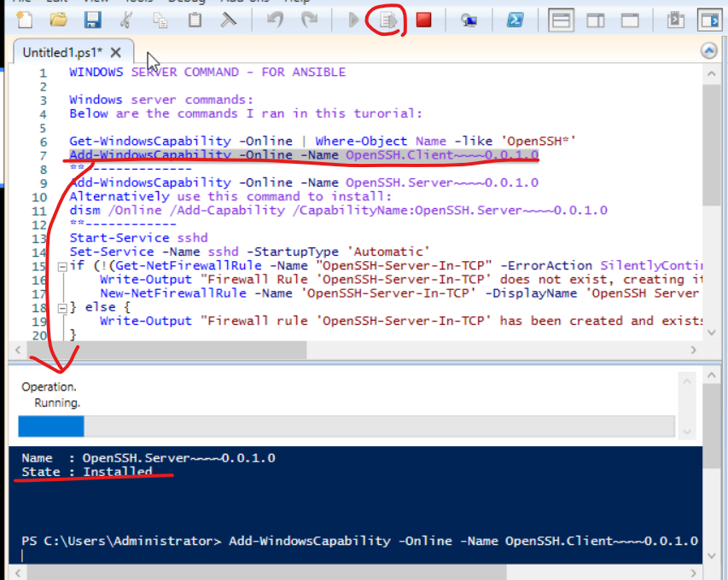Click 'Start-Service sshd' on line 13

[138, 238]
